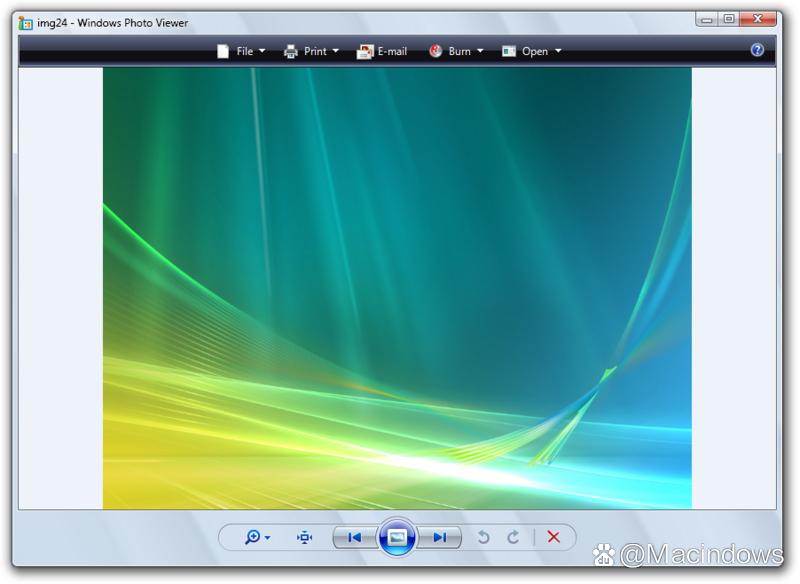The image size is (800, 584).
Task: Go to the next photo
Action: pos(439,537)
